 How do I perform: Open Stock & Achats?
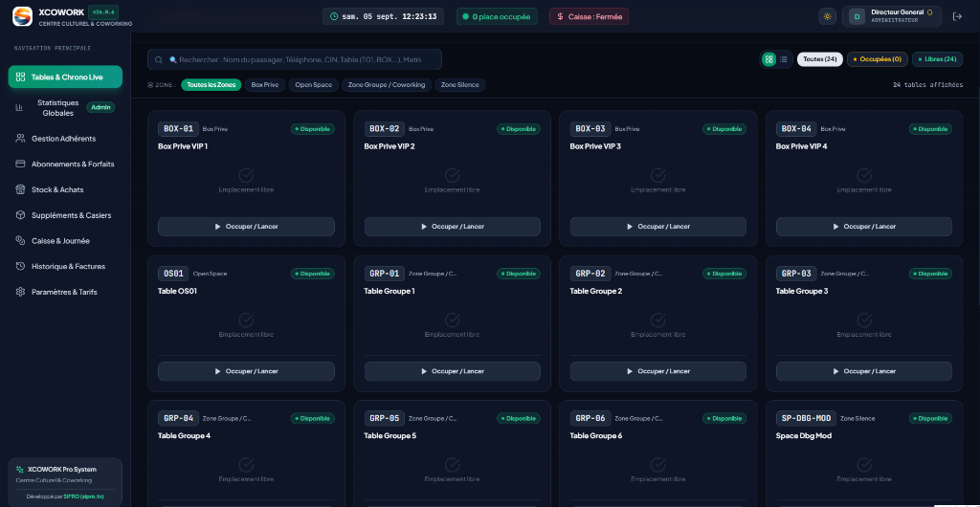coord(65,189)
